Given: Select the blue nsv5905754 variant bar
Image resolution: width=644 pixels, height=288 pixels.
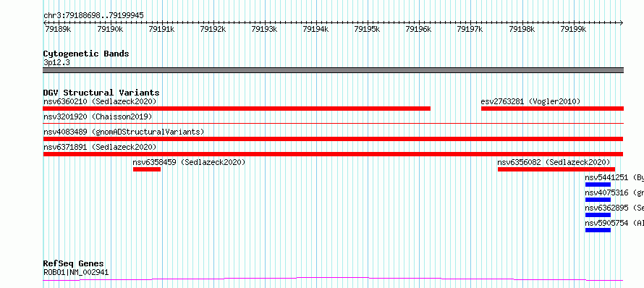Looking at the screenshot, I should click(x=598, y=230).
